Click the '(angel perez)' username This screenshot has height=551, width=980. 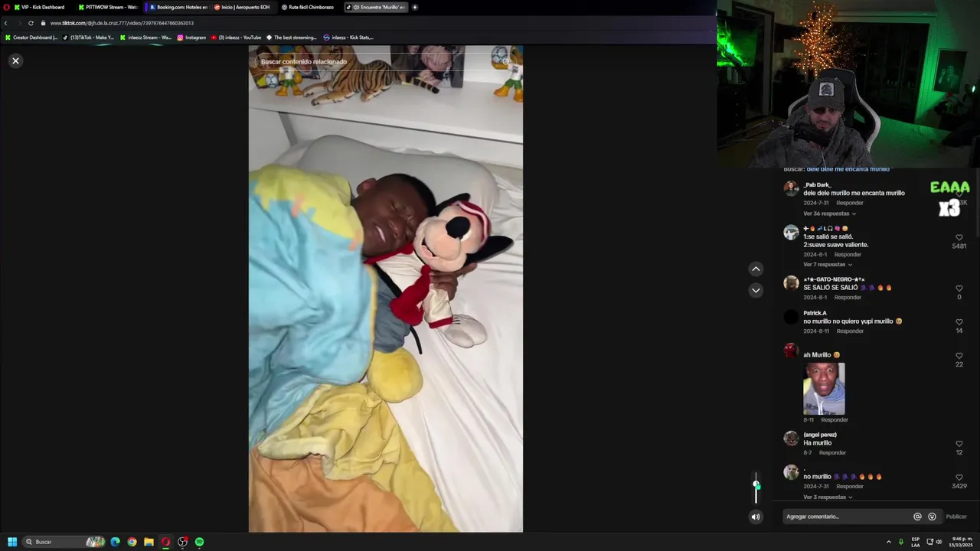(x=819, y=435)
